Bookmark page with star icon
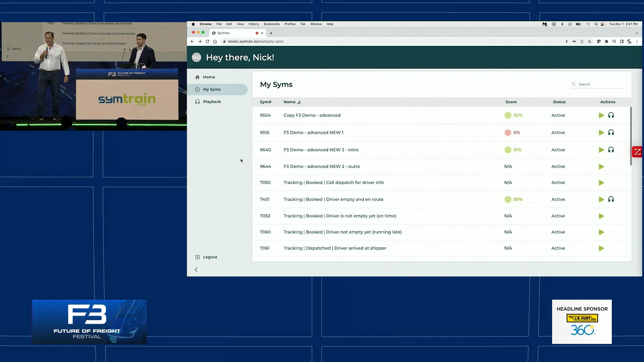Screen dimensions: 644x362 (x=589, y=42)
